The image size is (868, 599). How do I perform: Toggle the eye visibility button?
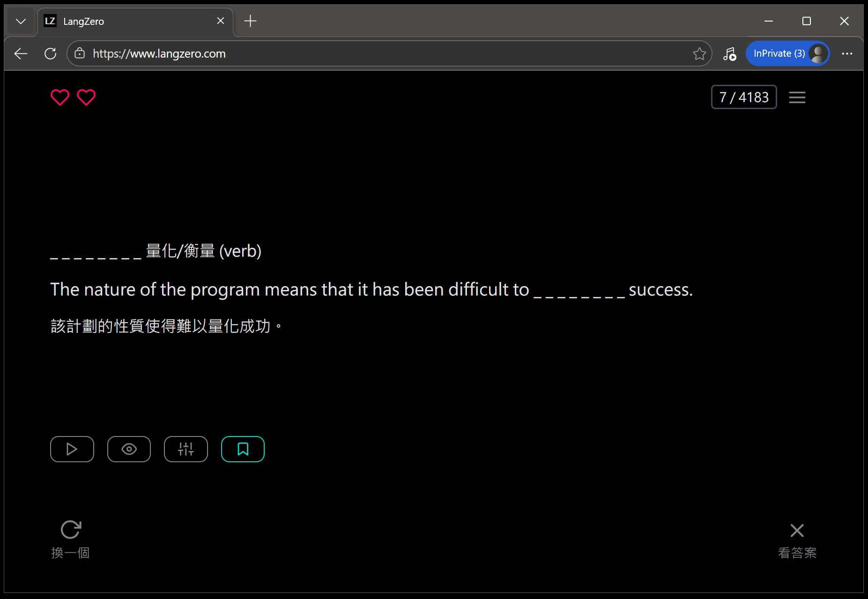tap(129, 449)
